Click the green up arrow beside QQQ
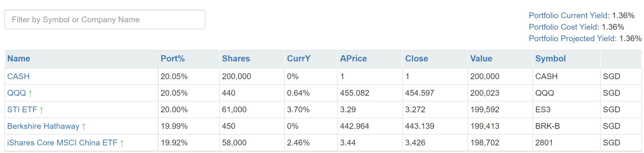644x153 pixels. pyautogui.click(x=30, y=94)
